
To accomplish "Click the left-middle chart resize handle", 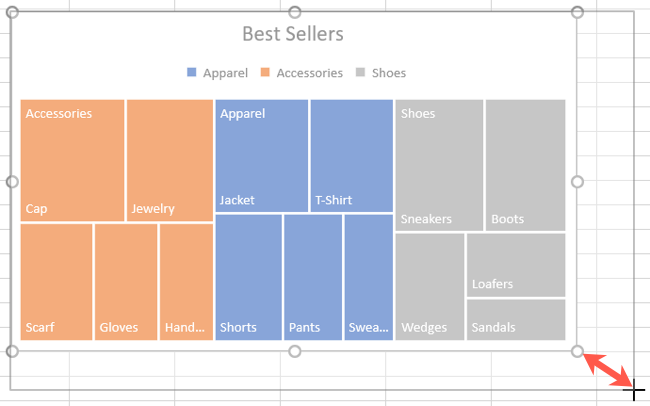I will pyautogui.click(x=12, y=181).
